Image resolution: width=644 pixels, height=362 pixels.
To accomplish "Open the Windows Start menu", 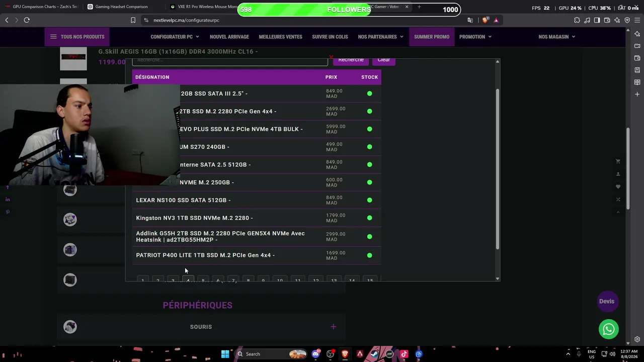I will coord(225,354).
